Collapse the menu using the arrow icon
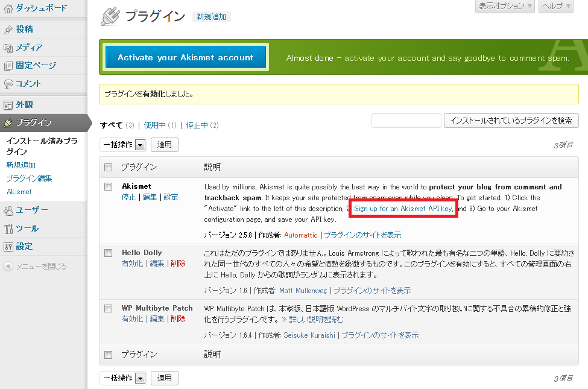Image resolution: width=588 pixels, height=389 pixels. point(8,266)
